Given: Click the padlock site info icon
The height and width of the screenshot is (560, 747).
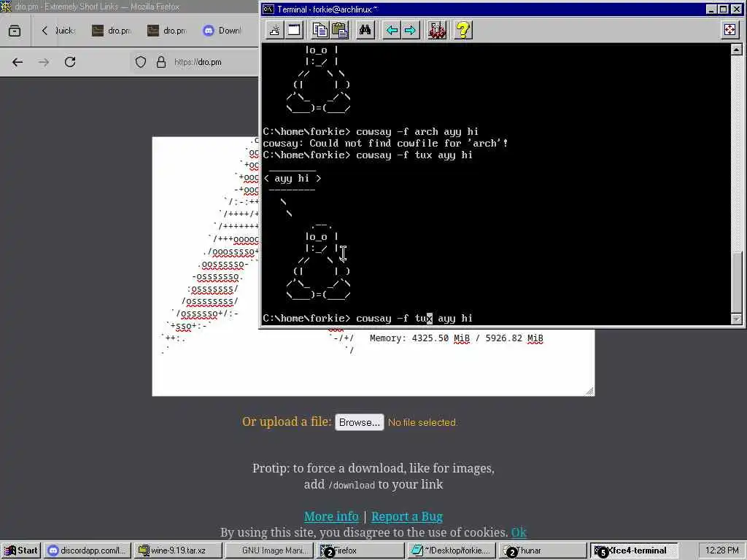Looking at the screenshot, I should point(161,62).
